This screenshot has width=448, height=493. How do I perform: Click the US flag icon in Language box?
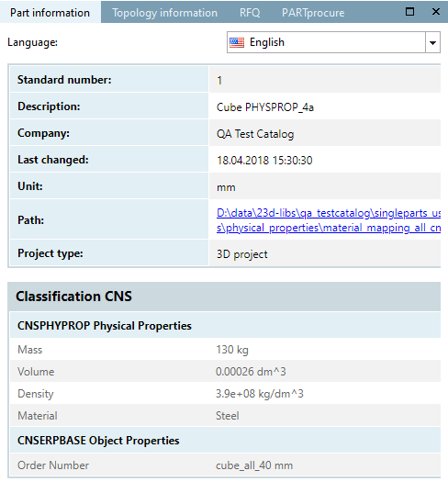tap(237, 42)
